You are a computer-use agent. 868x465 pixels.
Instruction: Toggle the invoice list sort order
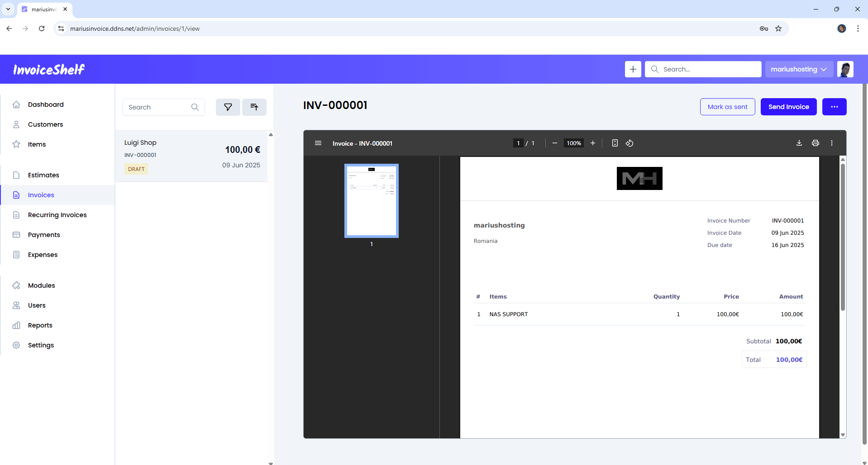tap(254, 107)
